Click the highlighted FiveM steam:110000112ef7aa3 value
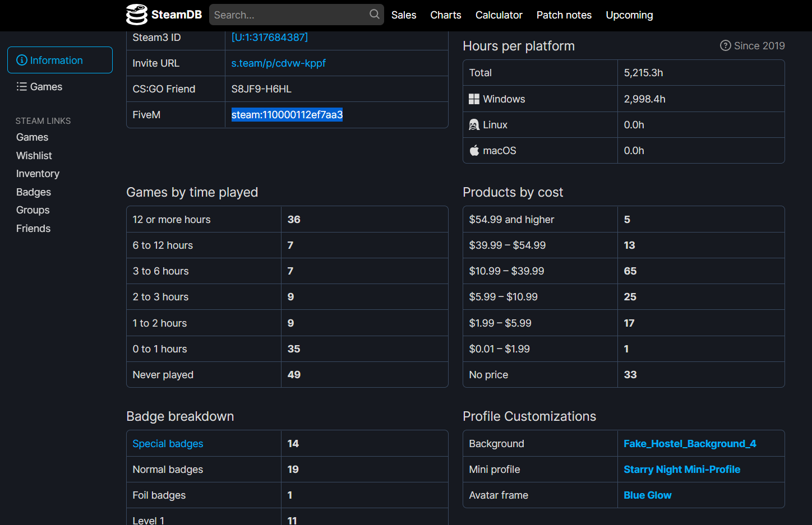Screen dimensions: 812x525 pyautogui.click(x=287, y=115)
